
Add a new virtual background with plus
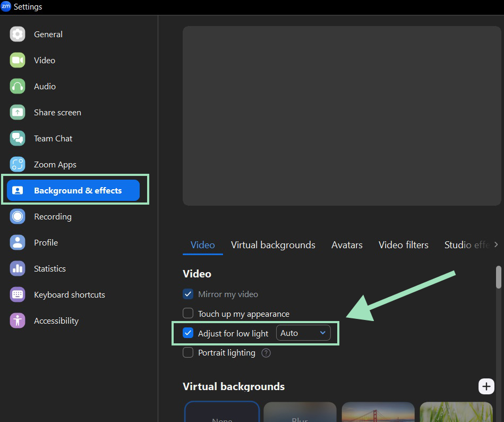(486, 386)
